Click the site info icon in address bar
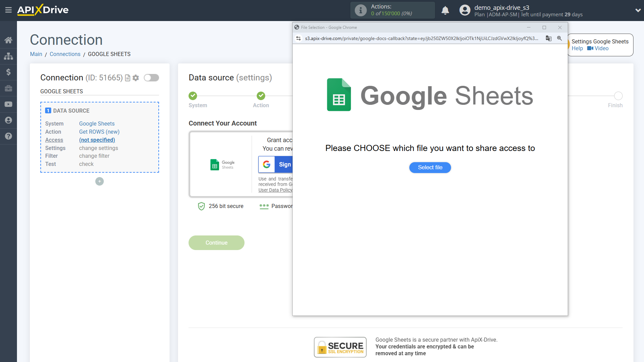 click(298, 38)
